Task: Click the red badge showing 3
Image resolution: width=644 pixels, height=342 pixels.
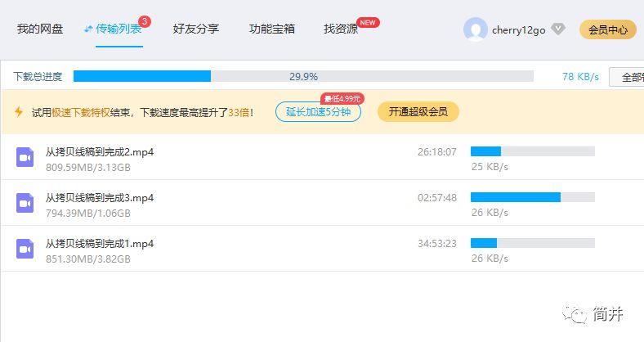Action: point(145,21)
